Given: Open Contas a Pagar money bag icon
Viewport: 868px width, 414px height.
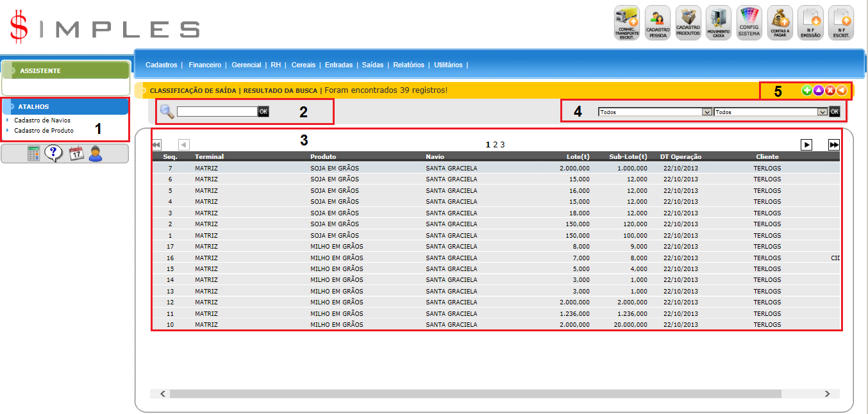Looking at the screenshot, I should (780, 22).
